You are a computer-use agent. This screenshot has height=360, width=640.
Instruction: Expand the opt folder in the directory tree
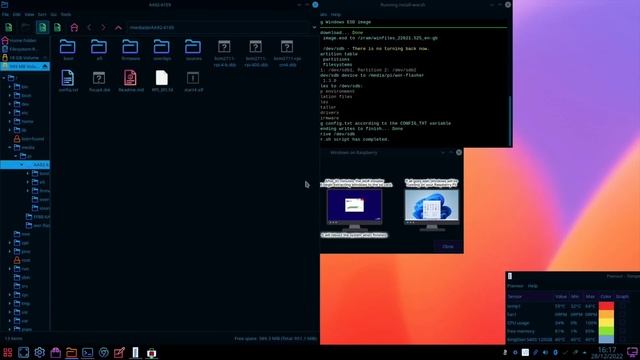(x=10, y=243)
